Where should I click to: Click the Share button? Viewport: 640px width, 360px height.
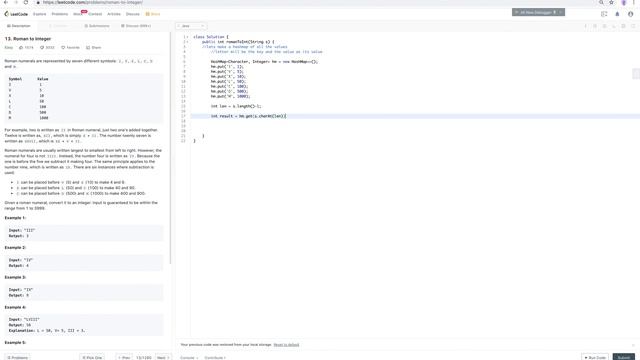tap(93, 47)
